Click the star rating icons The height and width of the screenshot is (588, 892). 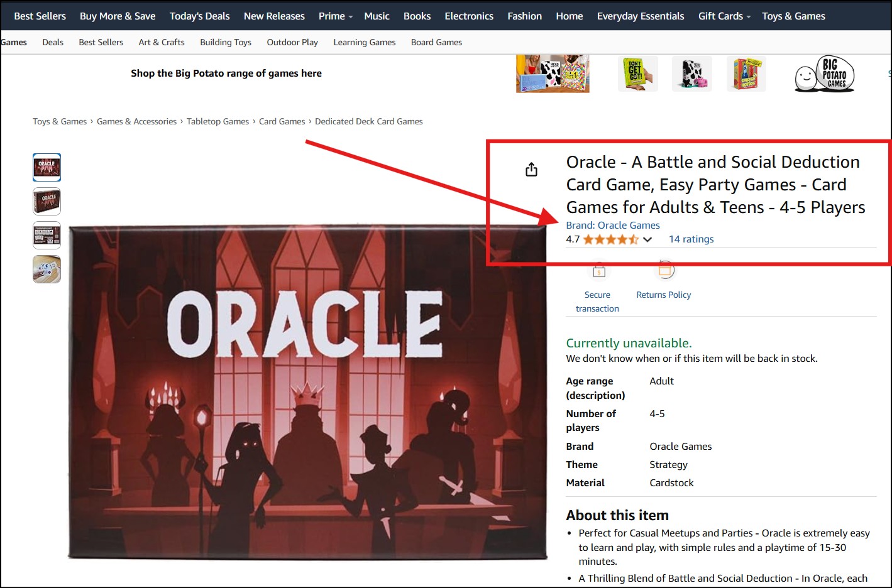tap(610, 239)
